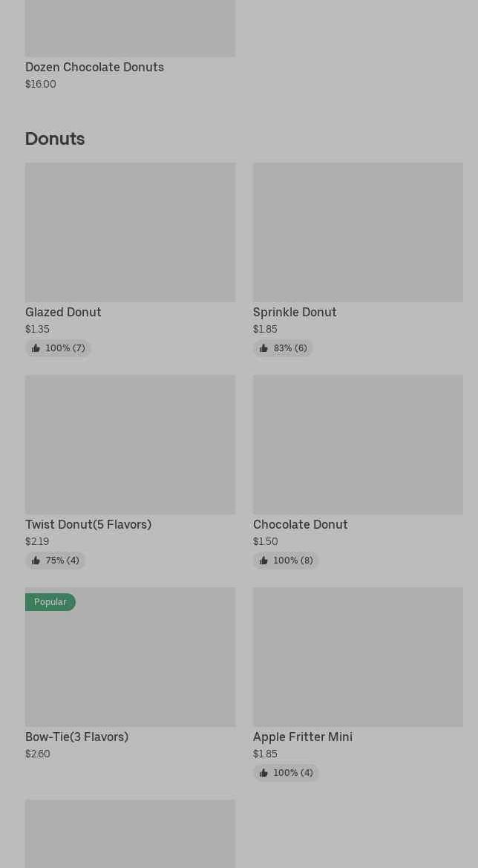Screen dimensions: 478x868
Task: Select the Chocolate Donut photo
Action: (358, 445)
